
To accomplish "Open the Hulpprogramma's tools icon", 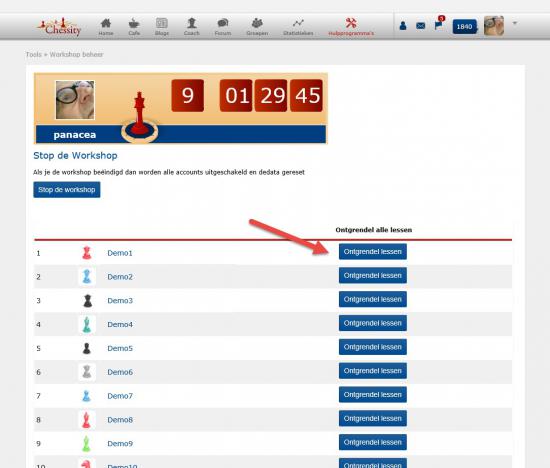I will (351, 24).
